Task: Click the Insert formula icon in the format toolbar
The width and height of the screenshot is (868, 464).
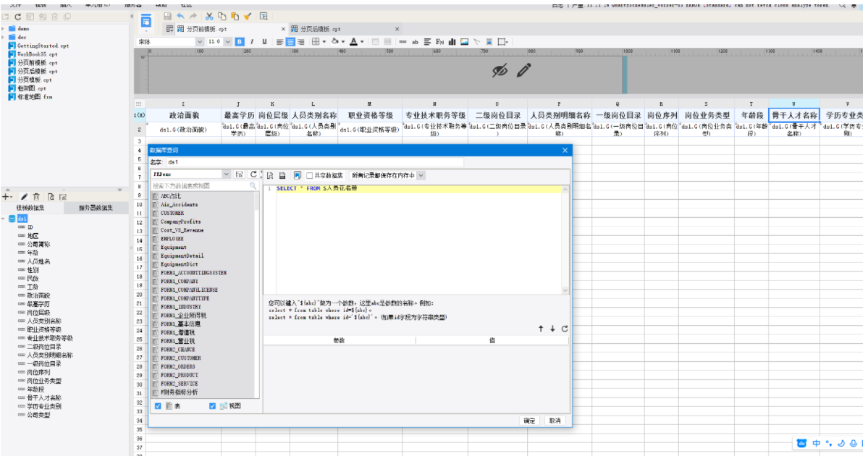Action: (x=439, y=41)
